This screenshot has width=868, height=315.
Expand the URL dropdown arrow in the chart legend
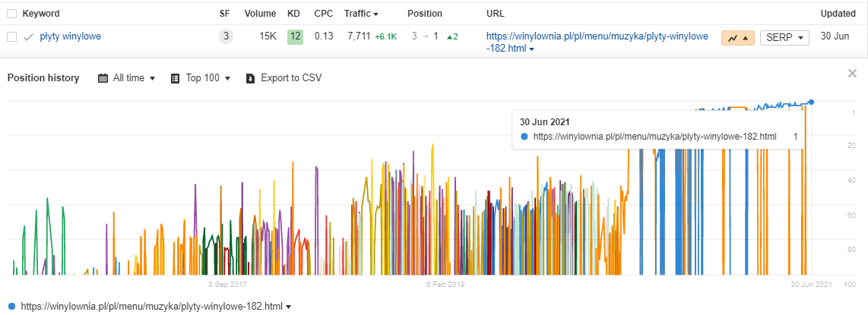(288, 307)
